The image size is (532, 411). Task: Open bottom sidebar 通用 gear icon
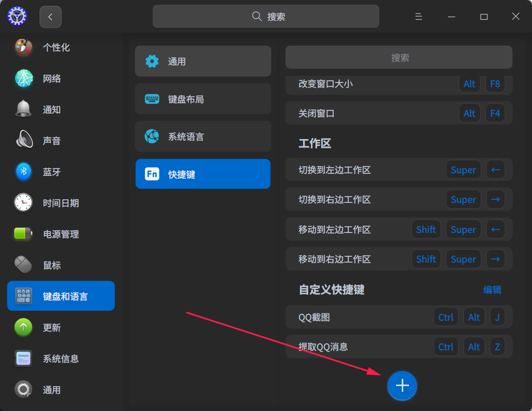pyautogui.click(x=23, y=389)
